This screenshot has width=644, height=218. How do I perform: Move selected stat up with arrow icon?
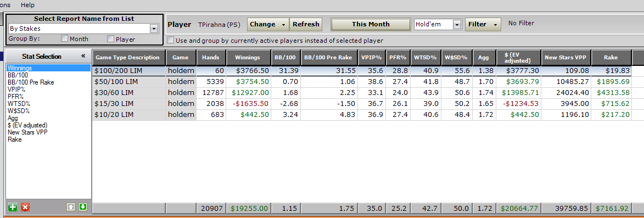pyautogui.click(x=70, y=207)
